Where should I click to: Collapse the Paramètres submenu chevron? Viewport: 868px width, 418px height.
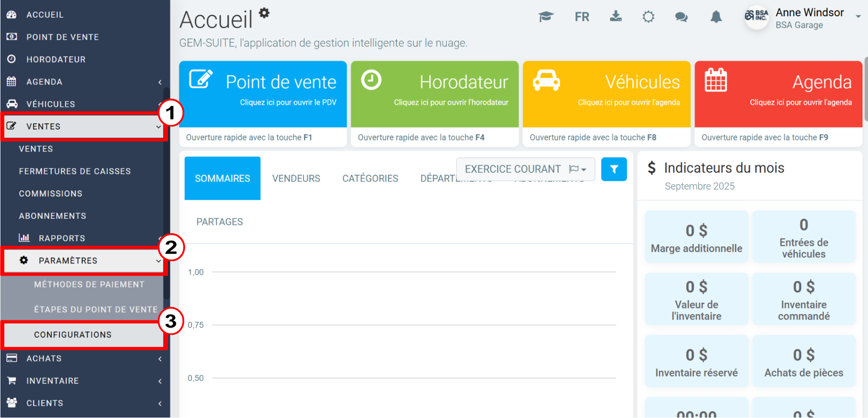point(158,261)
